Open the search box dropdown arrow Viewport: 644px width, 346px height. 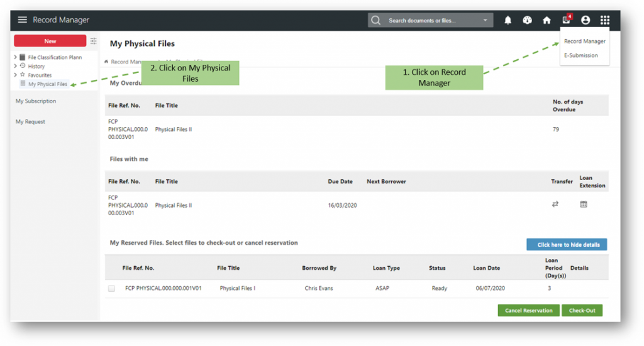(x=485, y=20)
